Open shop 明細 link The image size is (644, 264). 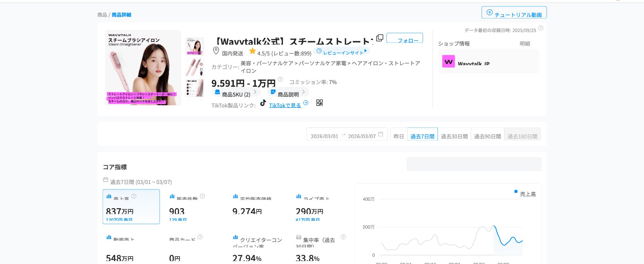(525, 44)
